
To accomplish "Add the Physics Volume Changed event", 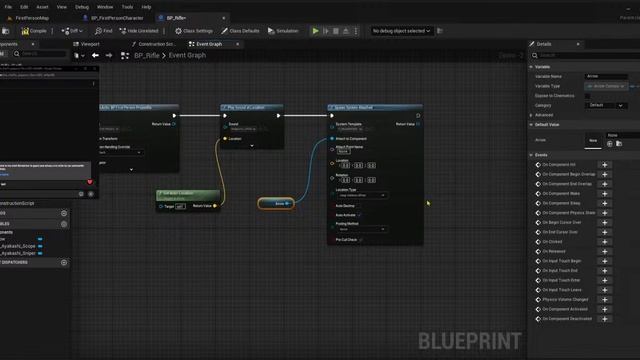I will [x=604, y=300].
